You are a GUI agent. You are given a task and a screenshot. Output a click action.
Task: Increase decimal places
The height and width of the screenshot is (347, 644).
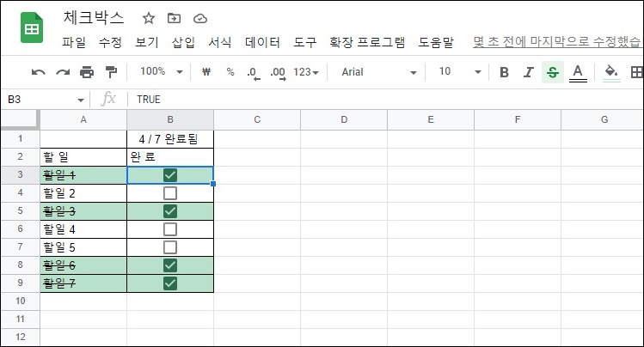click(278, 73)
